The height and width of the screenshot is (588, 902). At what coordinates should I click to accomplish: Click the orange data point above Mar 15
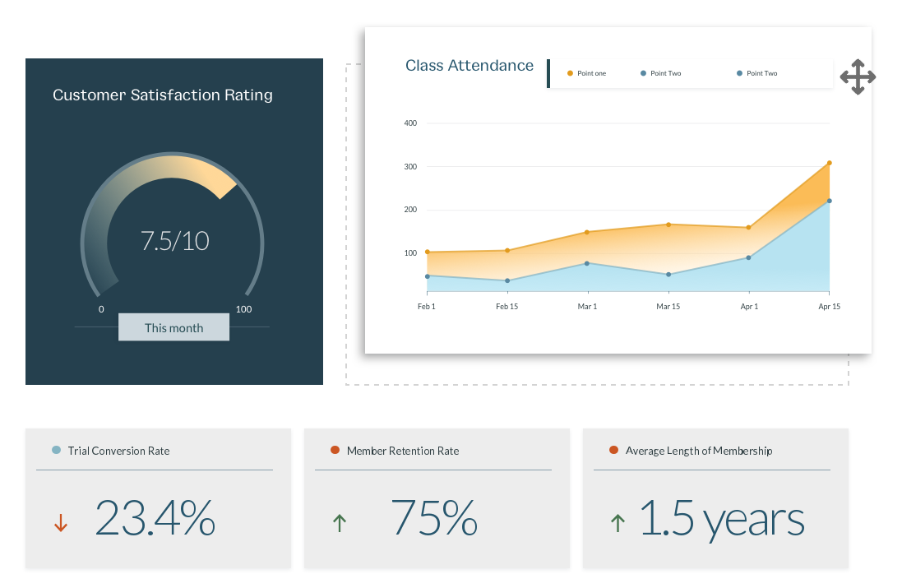click(668, 224)
